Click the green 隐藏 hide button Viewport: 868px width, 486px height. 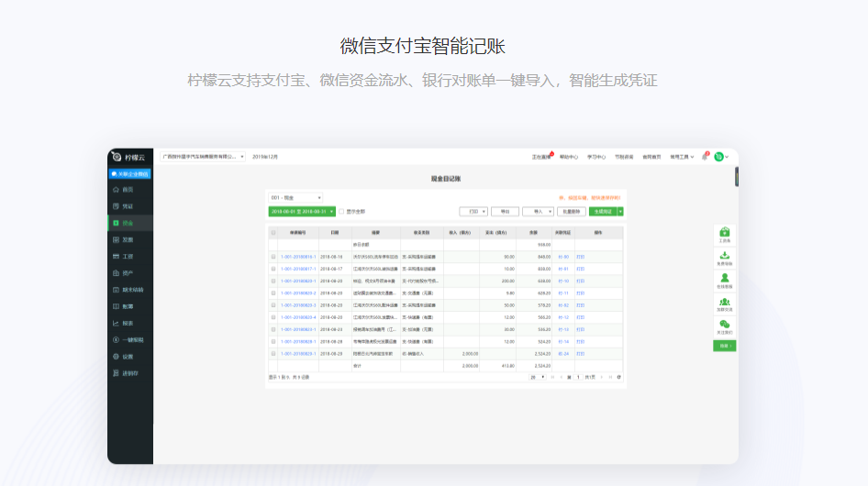[x=724, y=346]
